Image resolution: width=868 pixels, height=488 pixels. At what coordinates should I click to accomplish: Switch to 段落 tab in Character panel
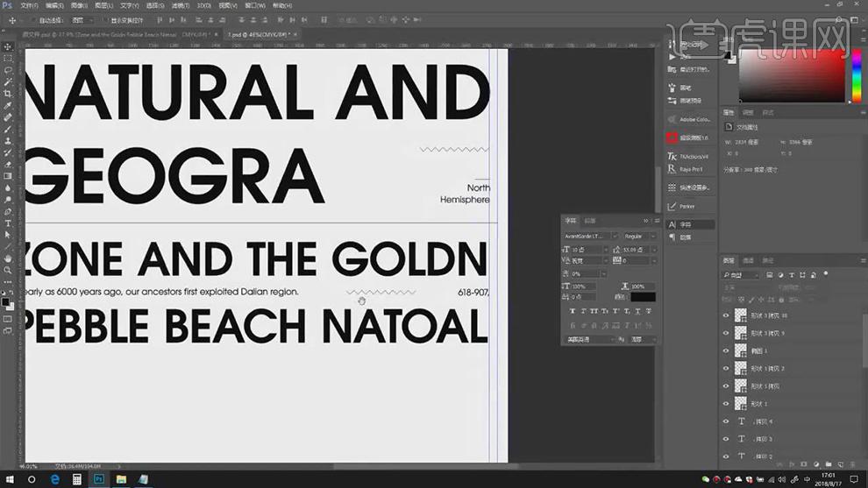tap(589, 221)
